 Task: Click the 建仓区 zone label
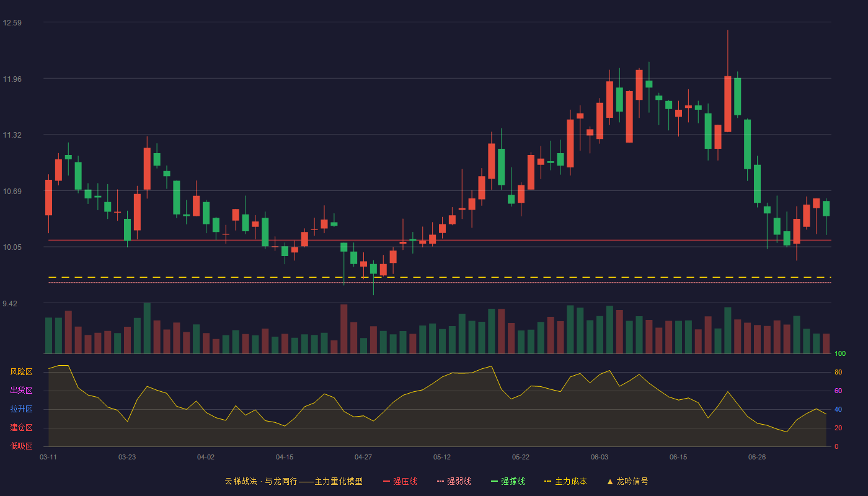[21, 428]
